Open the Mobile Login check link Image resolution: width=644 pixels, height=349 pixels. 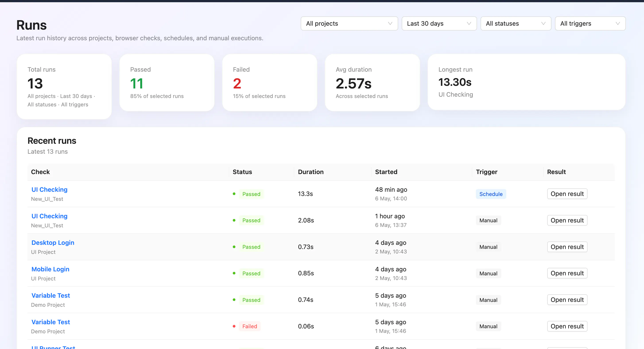[x=50, y=269]
